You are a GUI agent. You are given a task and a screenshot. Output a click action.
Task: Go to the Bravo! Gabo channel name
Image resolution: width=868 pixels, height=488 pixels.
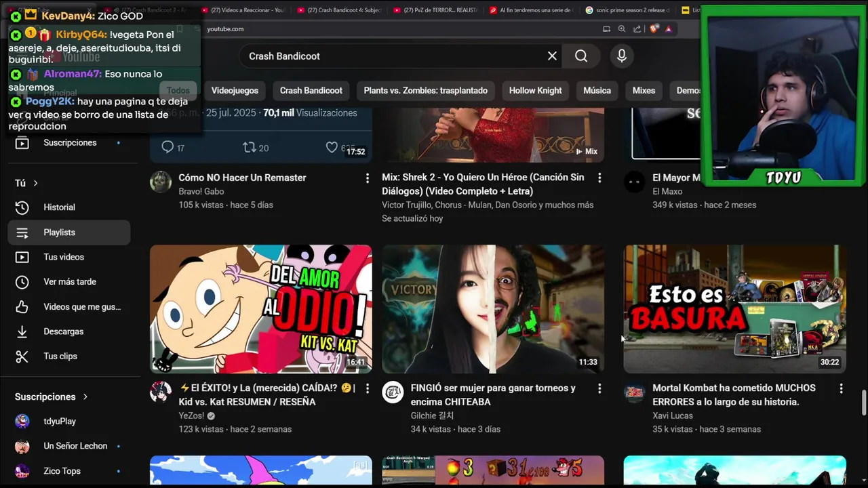[201, 192]
